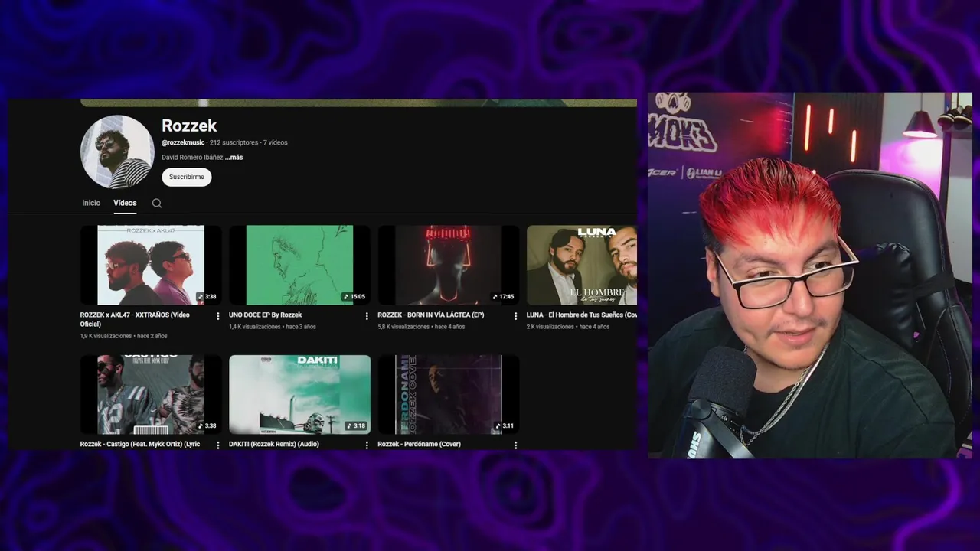This screenshot has width=980, height=551.
Task: Open the LUNA El Hombre thumbnail
Action: pos(582,265)
